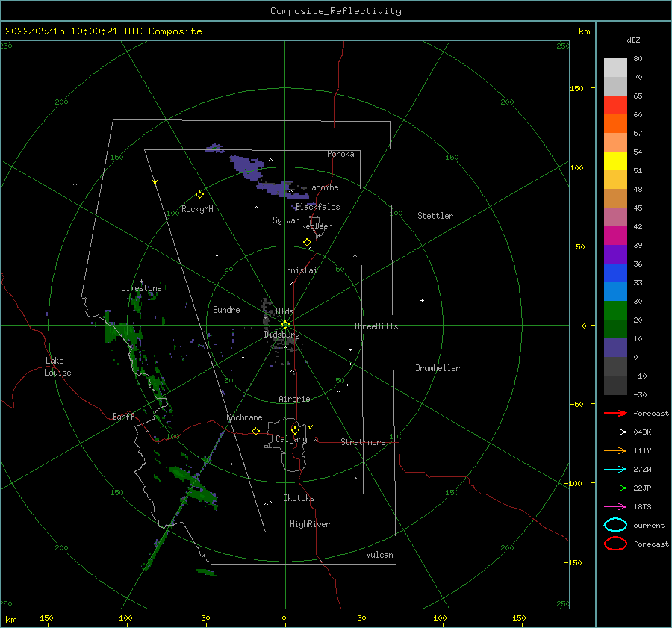Click the Sylvan label
The height and width of the screenshot is (628, 672).
coord(286,220)
